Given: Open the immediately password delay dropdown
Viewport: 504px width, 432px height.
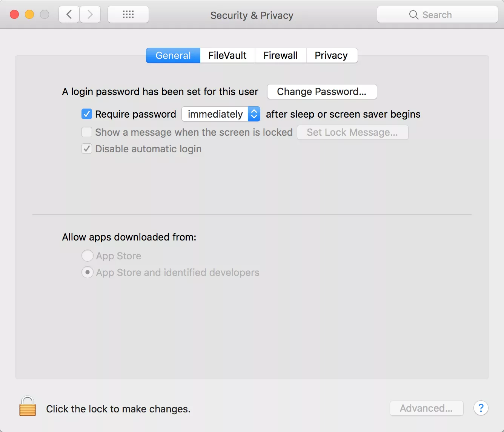Looking at the screenshot, I should click(x=221, y=114).
